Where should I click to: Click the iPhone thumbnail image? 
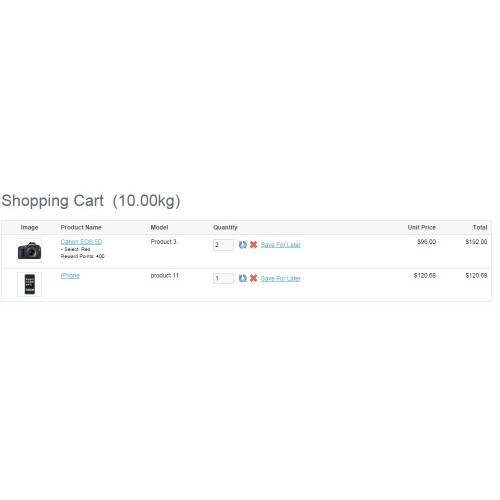(x=30, y=284)
